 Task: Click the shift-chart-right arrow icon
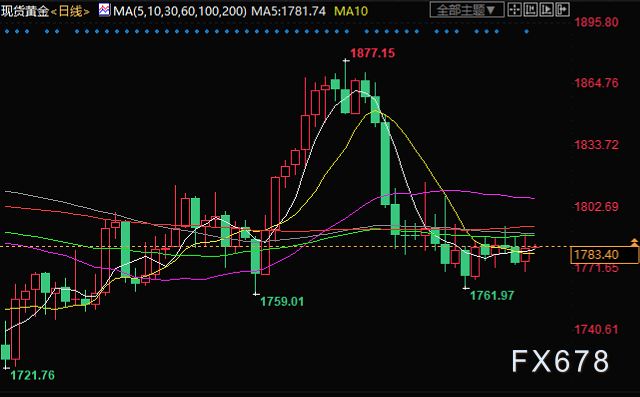(x=562, y=9)
